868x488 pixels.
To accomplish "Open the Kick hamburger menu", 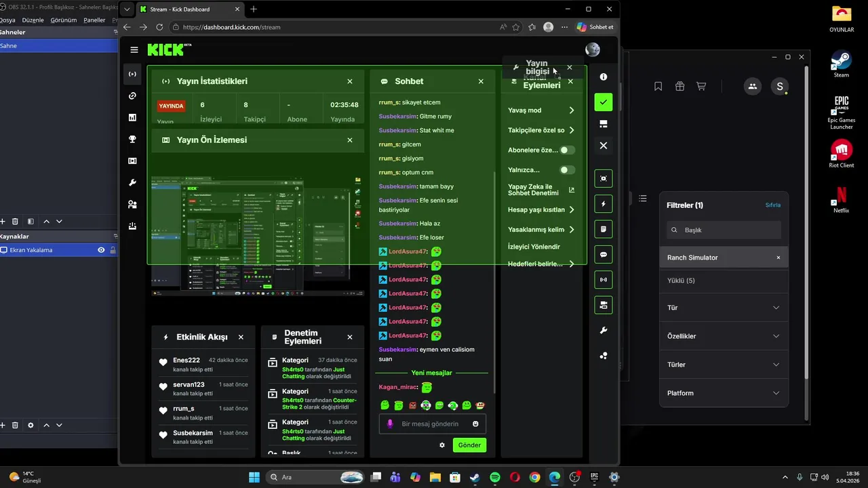I will [x=134, y=49].
